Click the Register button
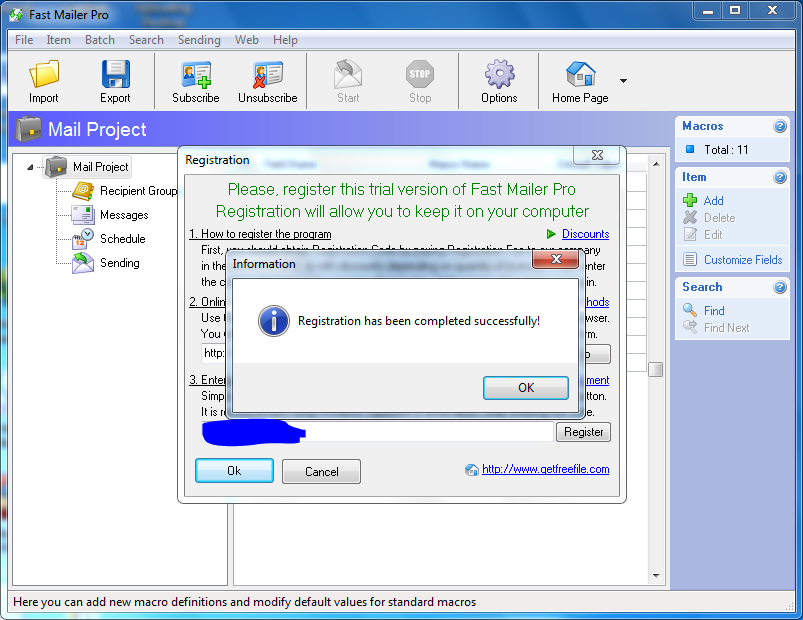The width and height of the screenshot is (803, 620). (x=583, y=432)
